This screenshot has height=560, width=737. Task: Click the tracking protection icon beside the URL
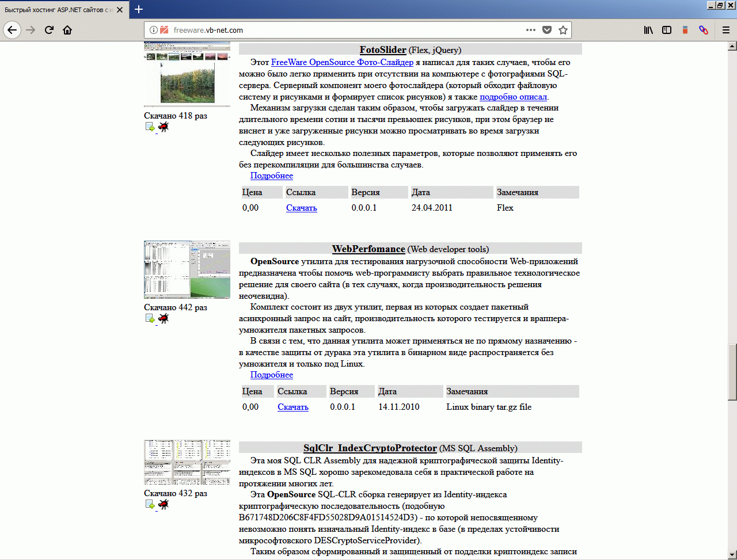(x=164, y=30)
